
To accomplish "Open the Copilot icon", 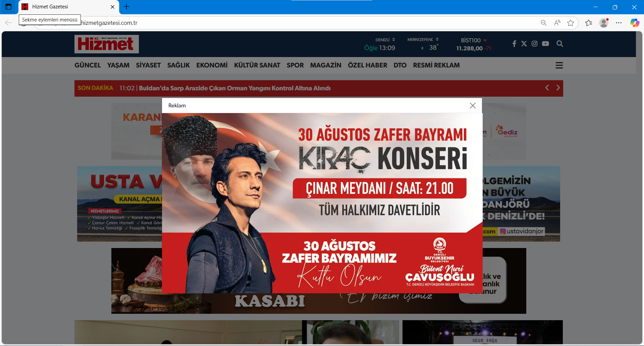I will (635, 23).
